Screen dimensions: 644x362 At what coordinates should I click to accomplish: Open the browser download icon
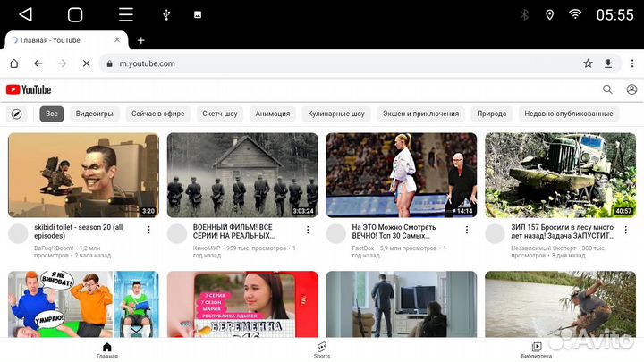(x=609, y=63)
